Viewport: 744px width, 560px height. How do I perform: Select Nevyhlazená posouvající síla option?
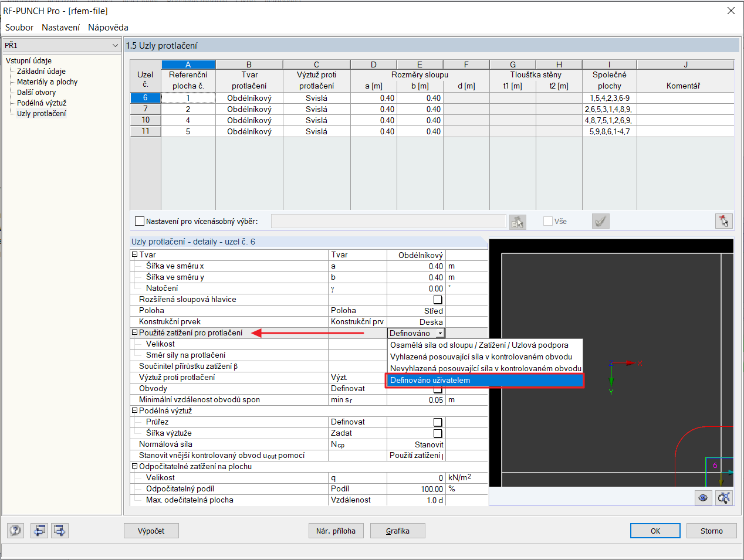(485, 368)
